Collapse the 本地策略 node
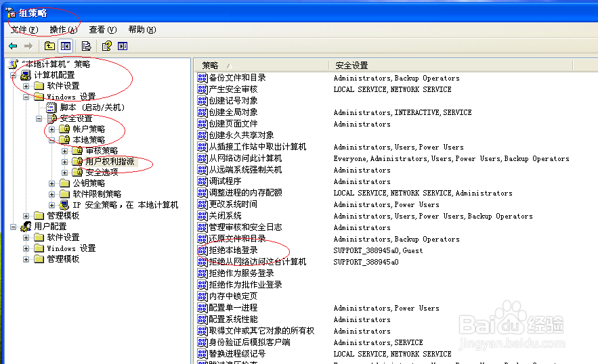The width and height of the screenshot is (598, 364). pos(52,140)
